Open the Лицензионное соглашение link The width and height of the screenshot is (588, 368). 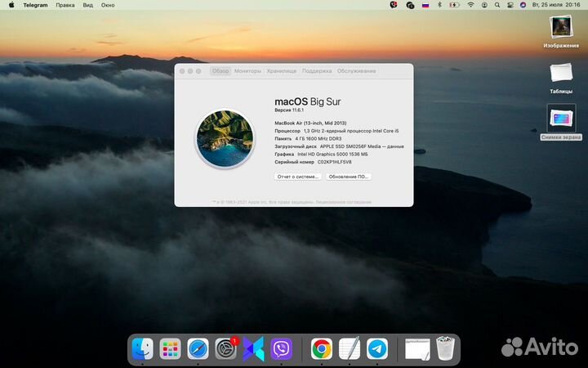coord(344,202)
